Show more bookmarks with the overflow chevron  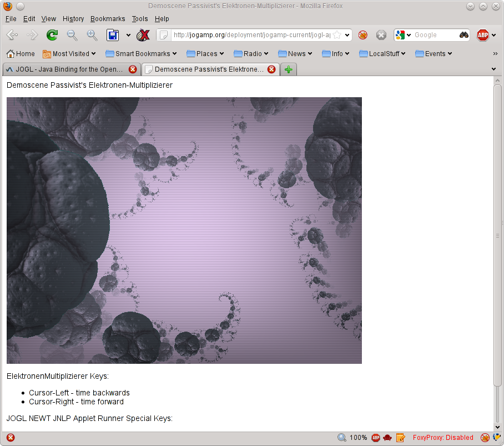(495, 54)
